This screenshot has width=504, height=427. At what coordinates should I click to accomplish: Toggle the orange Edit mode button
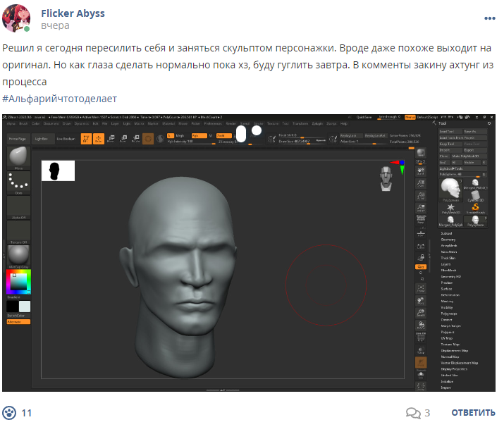[x=86, y=139]
